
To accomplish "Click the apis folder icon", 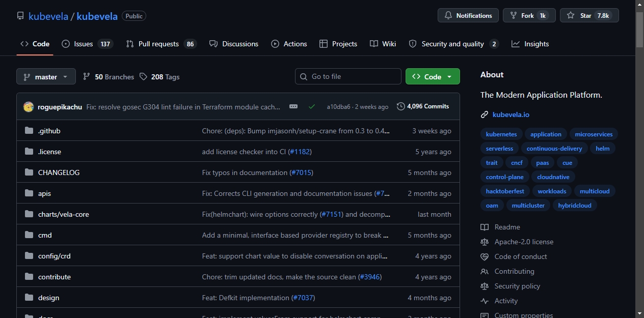I will coord(29,193).
